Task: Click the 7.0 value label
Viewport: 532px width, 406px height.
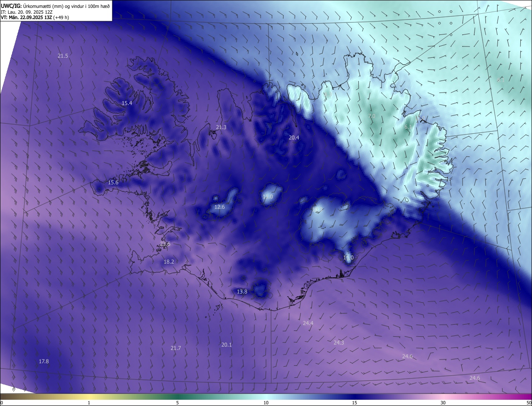Action: tap(372, 116)
